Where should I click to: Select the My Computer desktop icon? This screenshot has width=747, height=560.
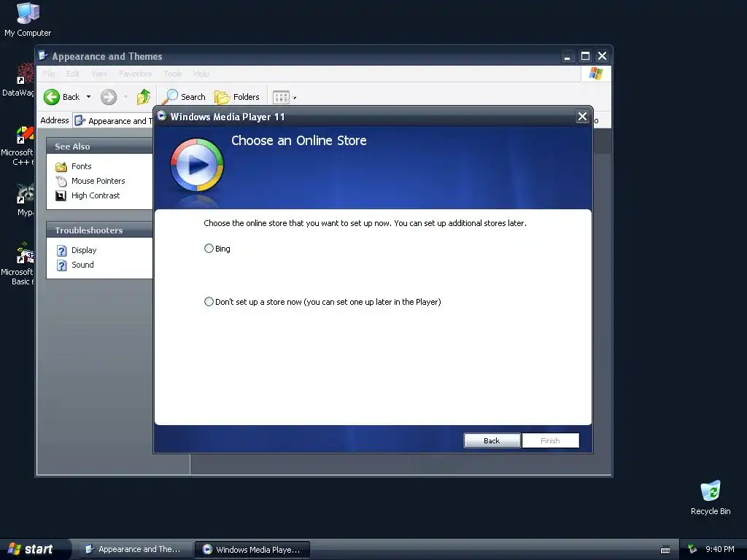(x=28, y=20)
